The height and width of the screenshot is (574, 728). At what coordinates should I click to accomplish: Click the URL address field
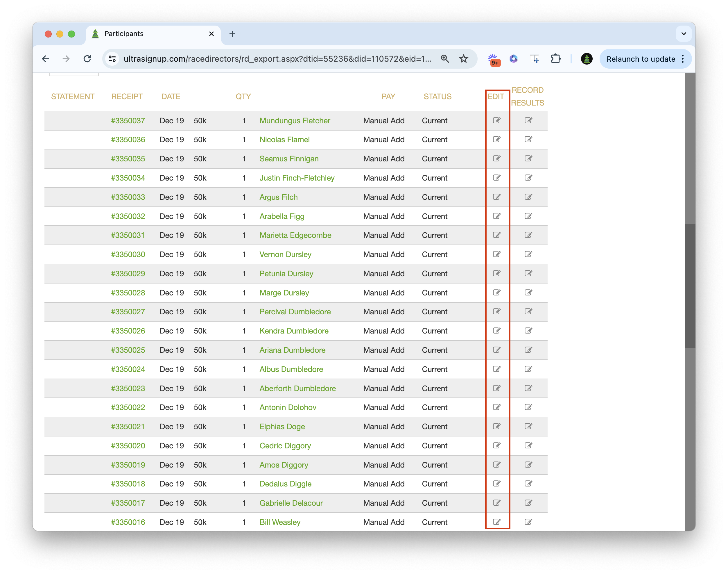click(x=277, y=59)
